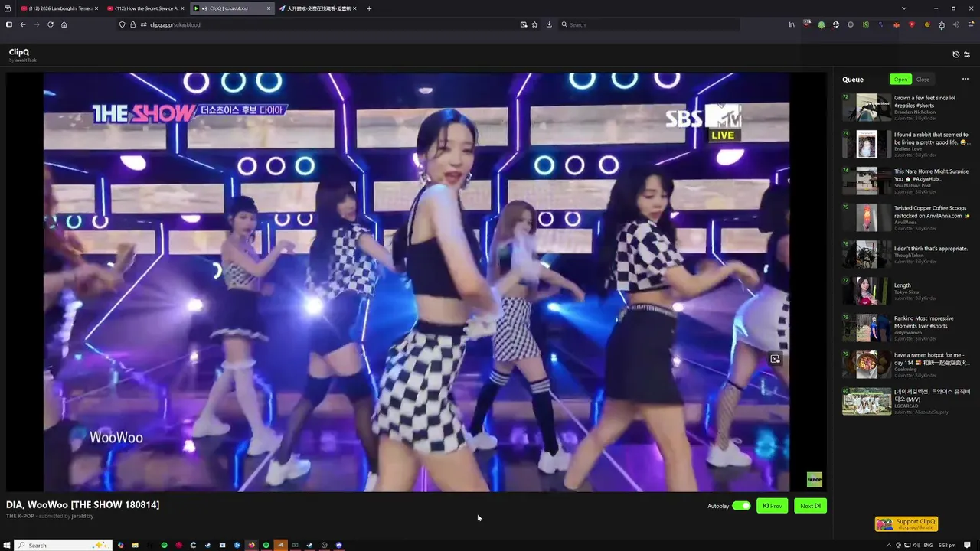This screenshot has width=980, height=551.
Task: Open a new browser tab
Action: (x=369, y=8)
